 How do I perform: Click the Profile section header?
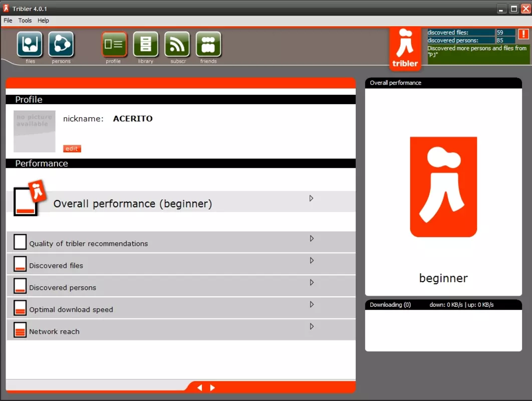(180, 99)
